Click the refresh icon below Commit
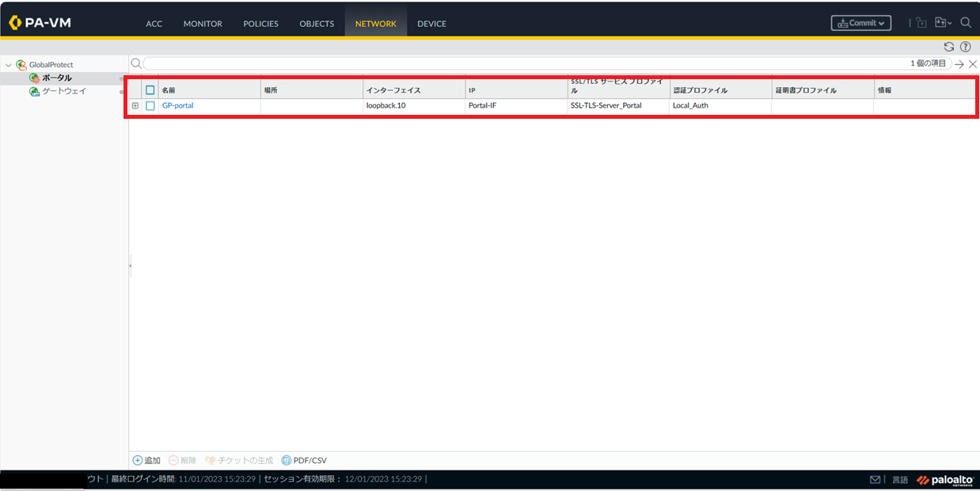 [949, 47]
